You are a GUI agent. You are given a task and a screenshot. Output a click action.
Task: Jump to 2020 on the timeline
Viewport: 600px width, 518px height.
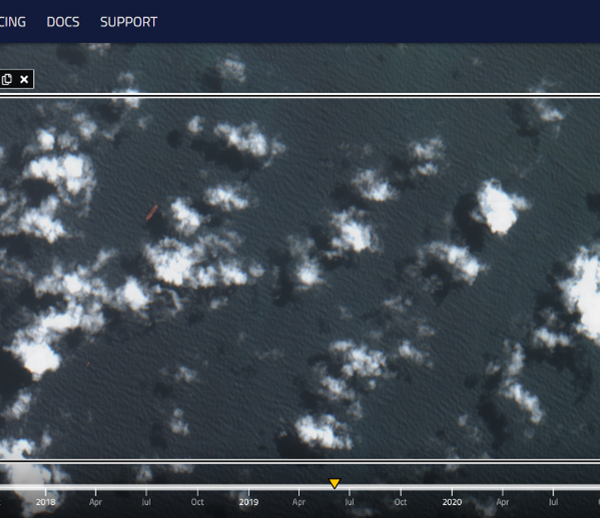pyautogui.click(x=452, y=503)
